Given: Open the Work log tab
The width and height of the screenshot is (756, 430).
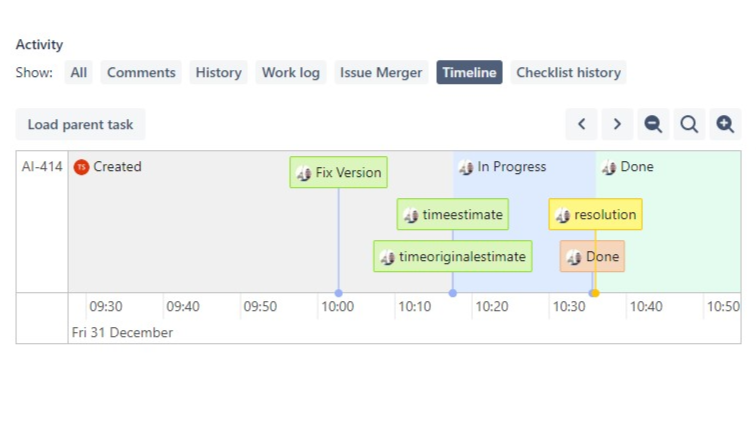Looking at the screenshot, I should (291, 72).
